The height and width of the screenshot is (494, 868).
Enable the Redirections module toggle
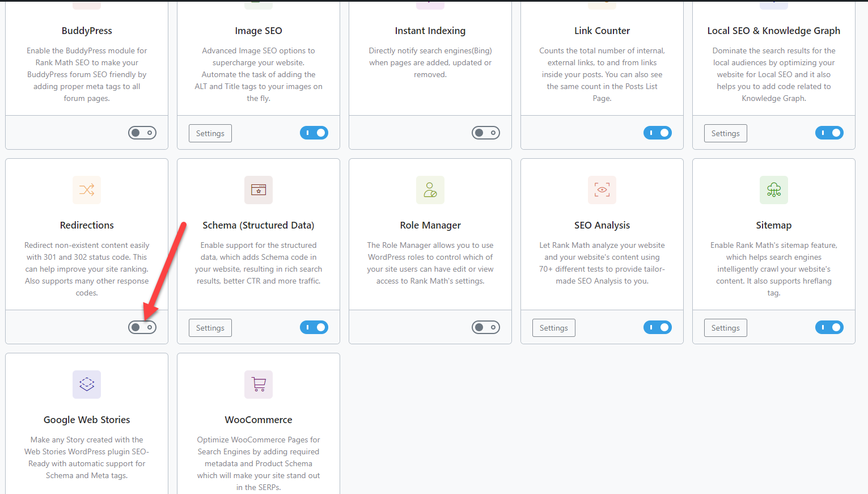click(142, 327)
